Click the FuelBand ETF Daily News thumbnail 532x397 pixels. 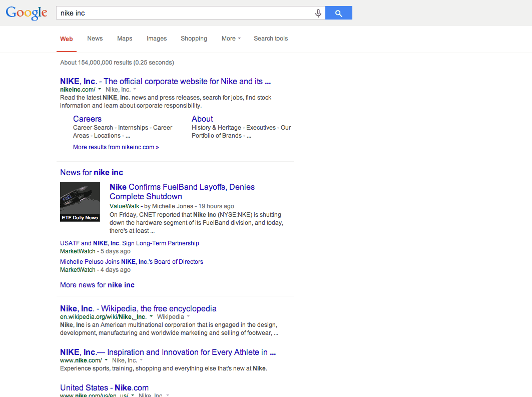click(80, 202)
